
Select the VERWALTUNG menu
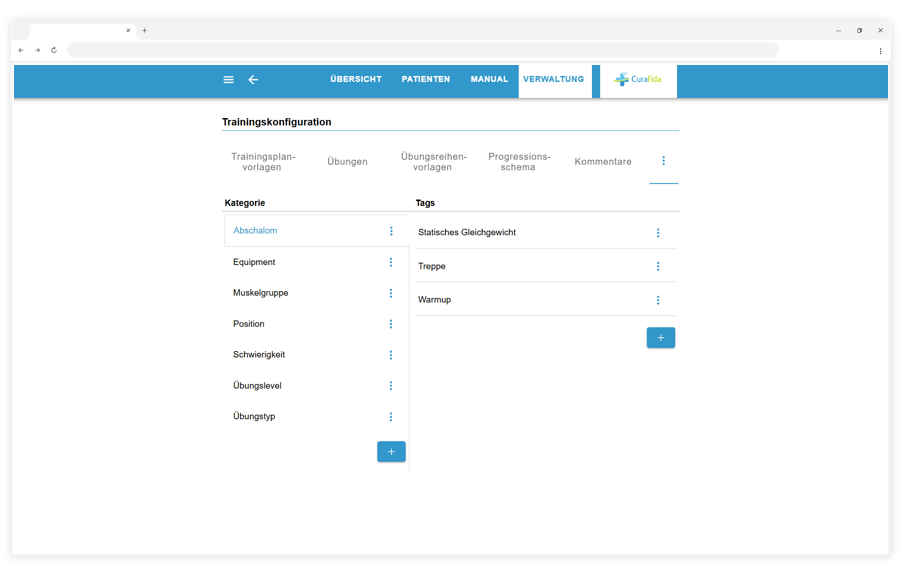553,79
